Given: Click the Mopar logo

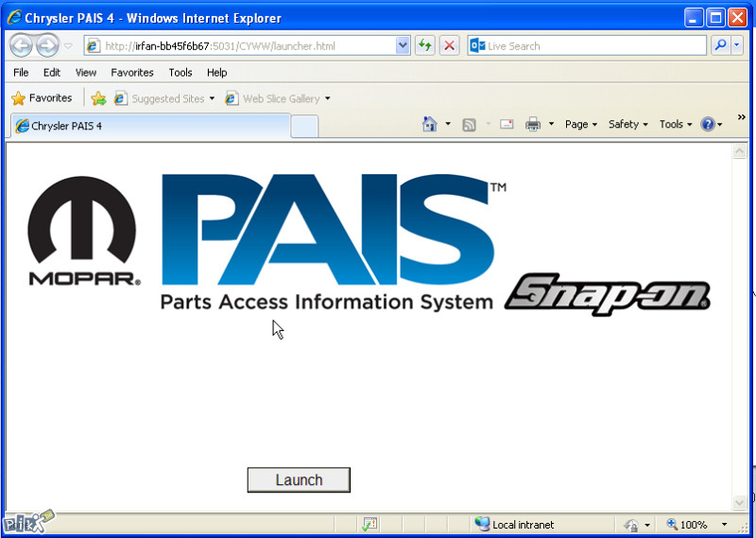Looking at the screenshot, I should click(84, 231).
